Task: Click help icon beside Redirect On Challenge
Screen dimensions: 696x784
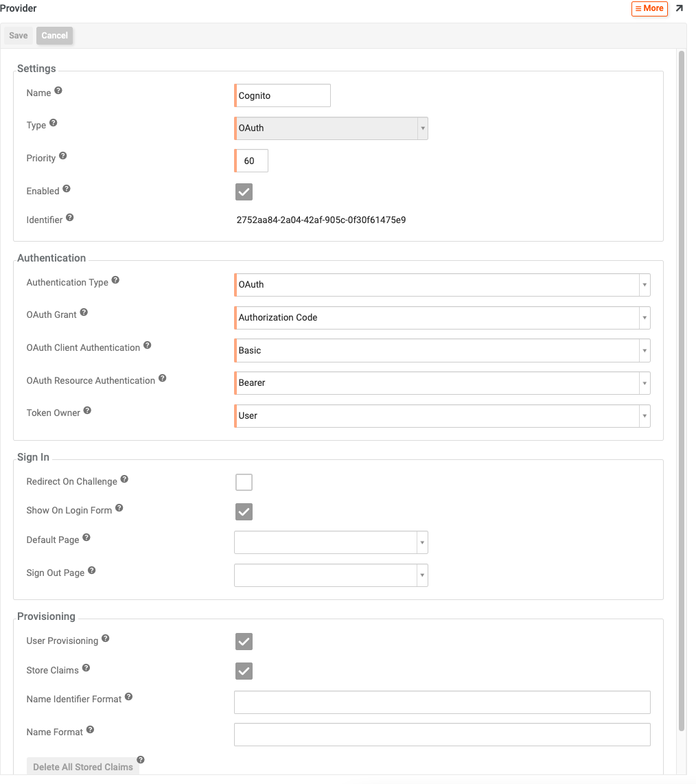Action: (124, 479)
